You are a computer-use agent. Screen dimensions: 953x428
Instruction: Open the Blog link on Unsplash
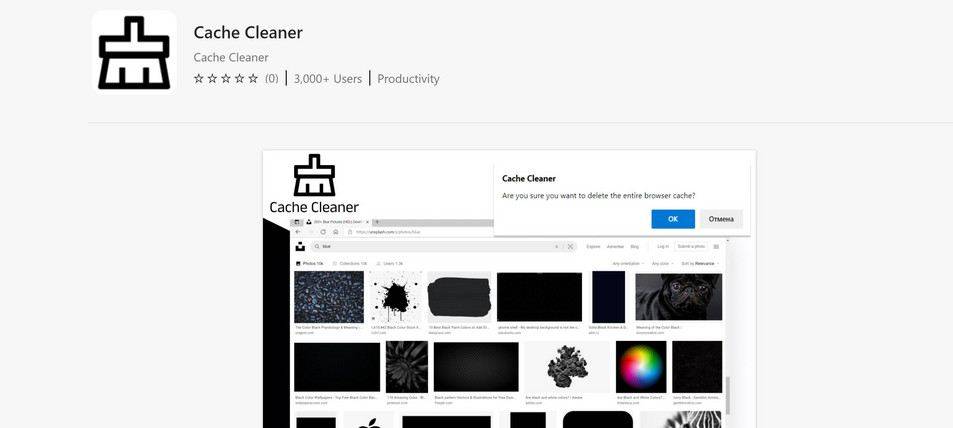point(635,247)
